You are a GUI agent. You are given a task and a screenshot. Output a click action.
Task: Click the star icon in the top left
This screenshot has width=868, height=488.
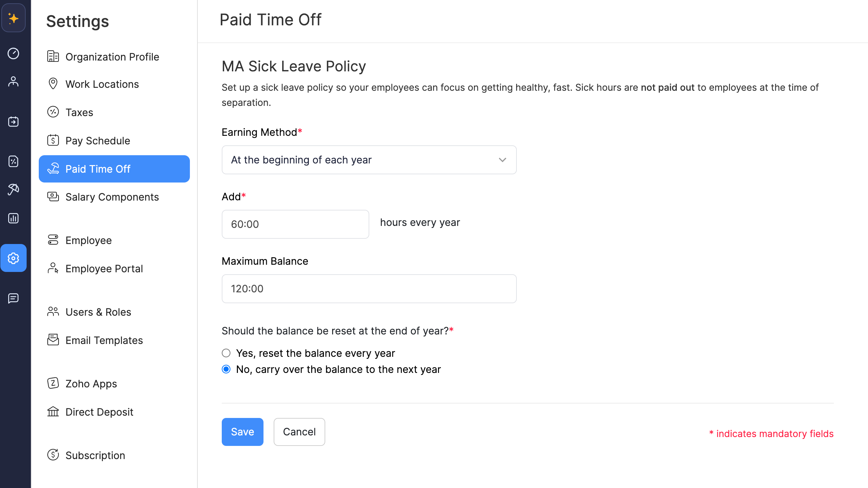[15, 18]
